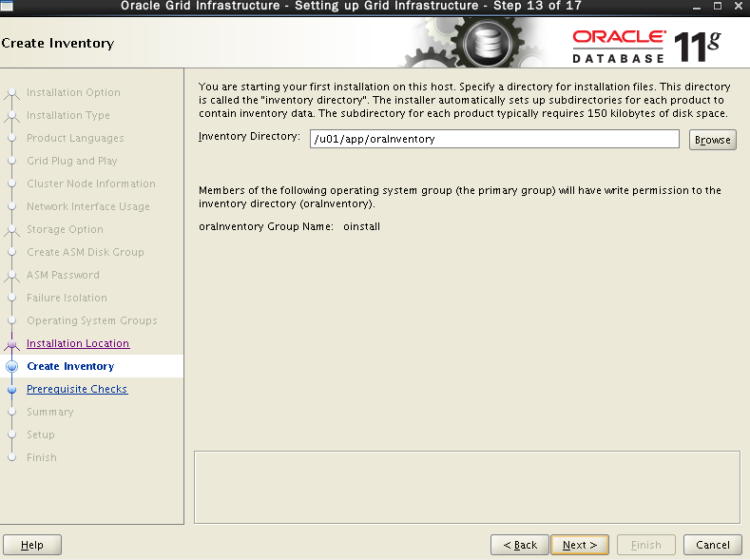
Task: Cancel the Grid Infrastructure installation
Action: pos(713,545)
